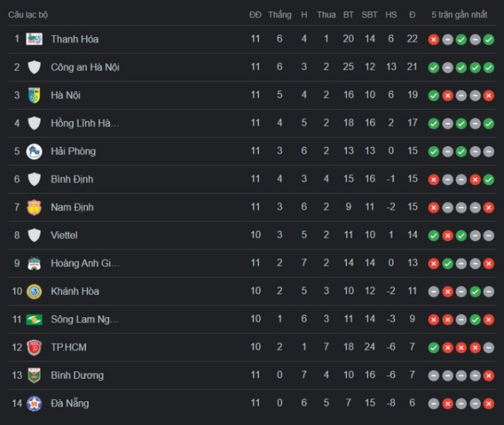Click the Sông Lam Nghệ An logo
The height and width of the screenshot is (425, 504).
click(x=34, y=319)
